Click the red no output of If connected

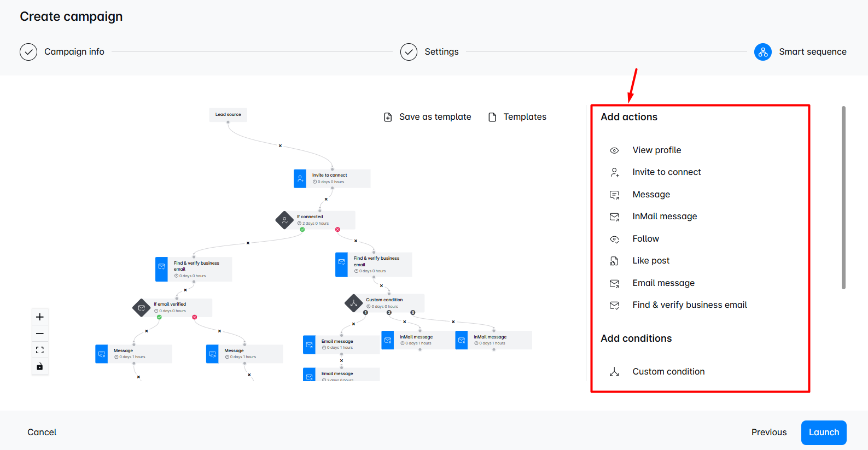click(337, 230)
